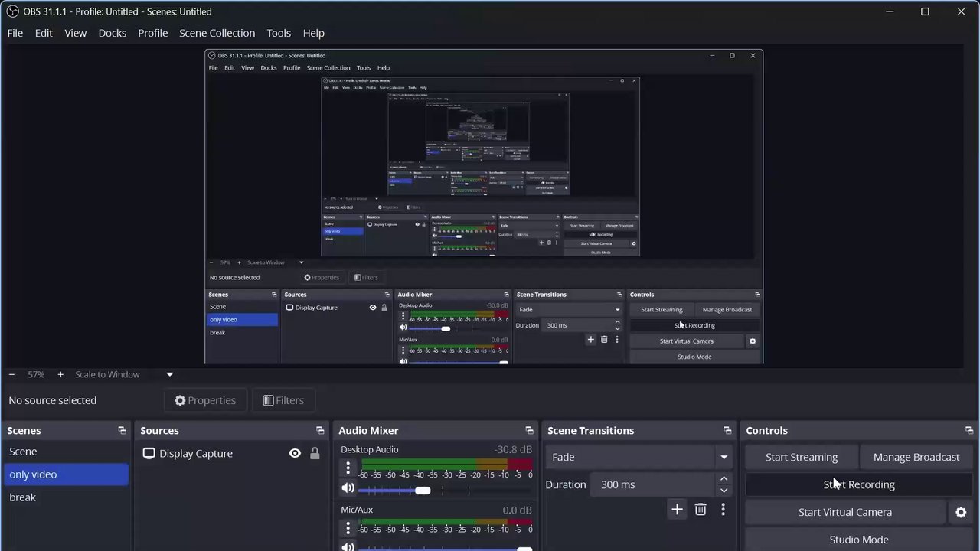Hide the Display Capture source with the eye icon

coord(295,453)
